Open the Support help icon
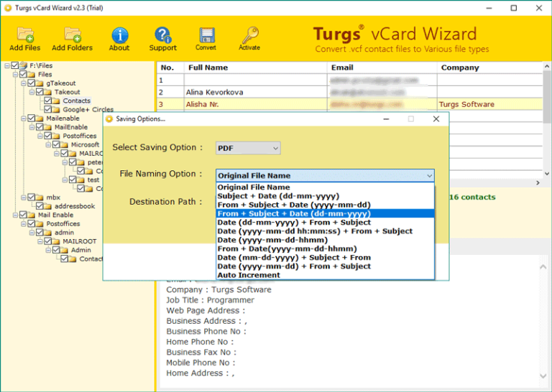 [x=162, y=34]
